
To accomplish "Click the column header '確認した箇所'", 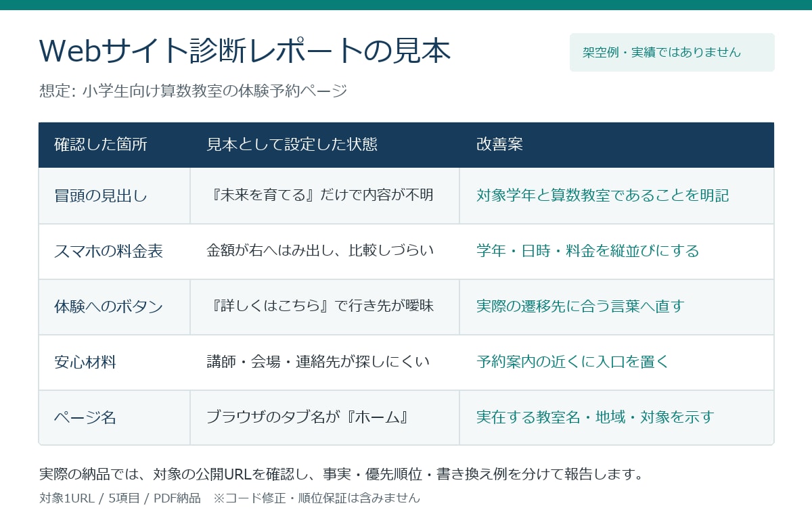I will [114, 145].
